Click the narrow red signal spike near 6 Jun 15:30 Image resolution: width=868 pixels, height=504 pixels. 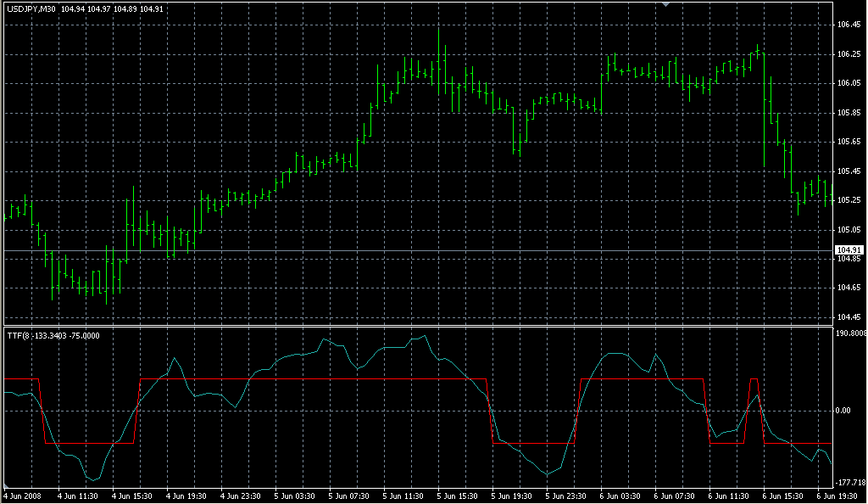[x=754, y=379]
